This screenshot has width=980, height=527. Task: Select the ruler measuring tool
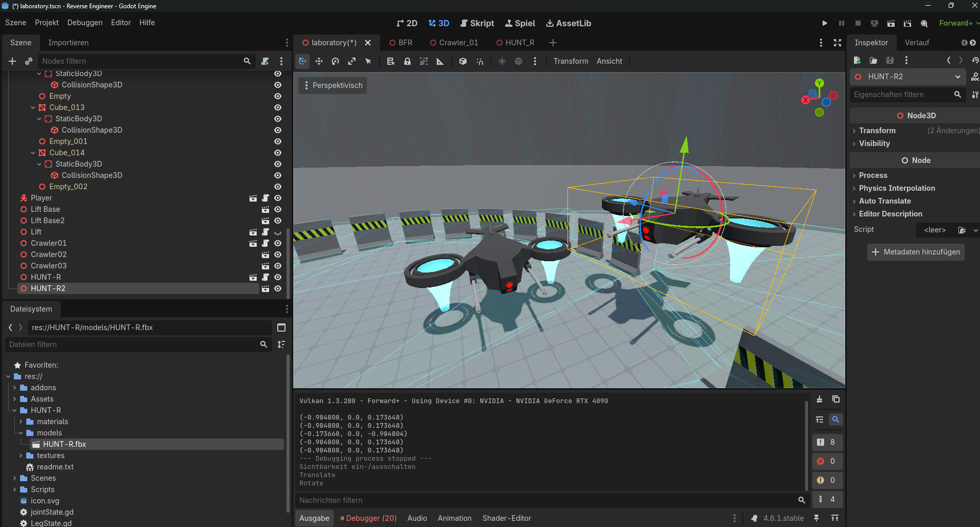[440, 61]
